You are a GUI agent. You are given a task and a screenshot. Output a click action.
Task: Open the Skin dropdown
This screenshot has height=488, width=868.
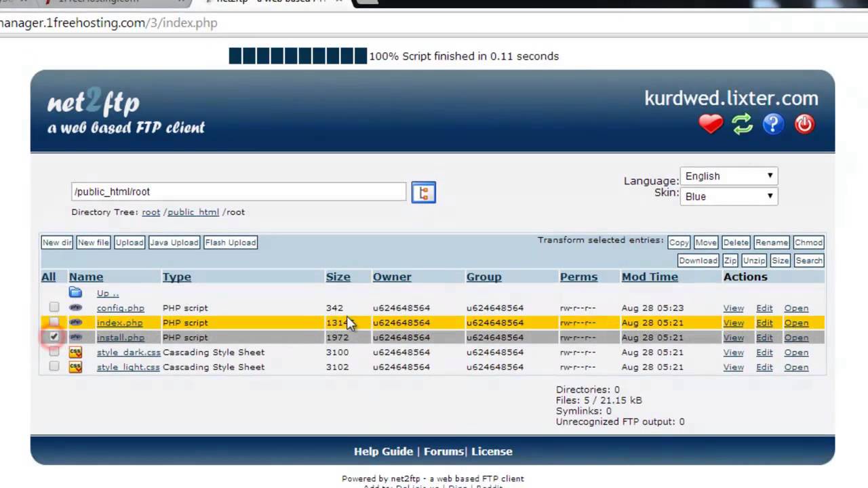(728, 196)
